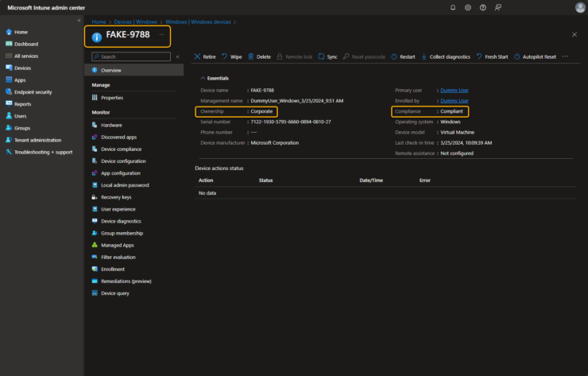The width and height of the screenshot is (588, 376).
Task: Click the Sync toolbar action
Action: click(327, 57)
